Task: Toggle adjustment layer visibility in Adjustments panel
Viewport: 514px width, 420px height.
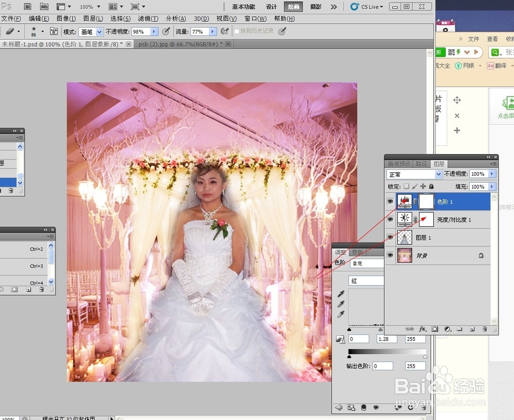Action: point(376,408)
